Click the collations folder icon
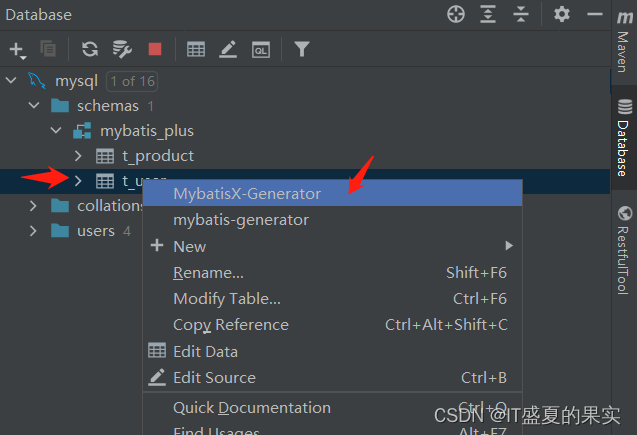The width and height of the screenshot is (637, 435). coord(60,206)
